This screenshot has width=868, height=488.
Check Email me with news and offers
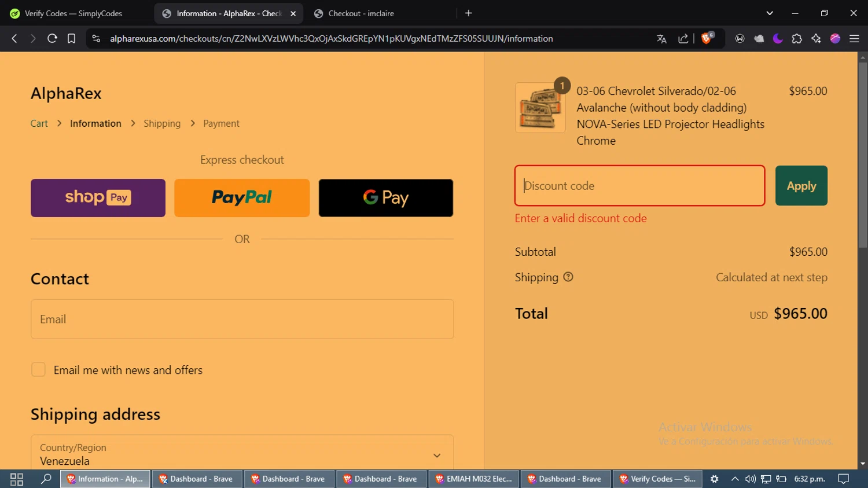pyautogui.click(x=38, y=369)
